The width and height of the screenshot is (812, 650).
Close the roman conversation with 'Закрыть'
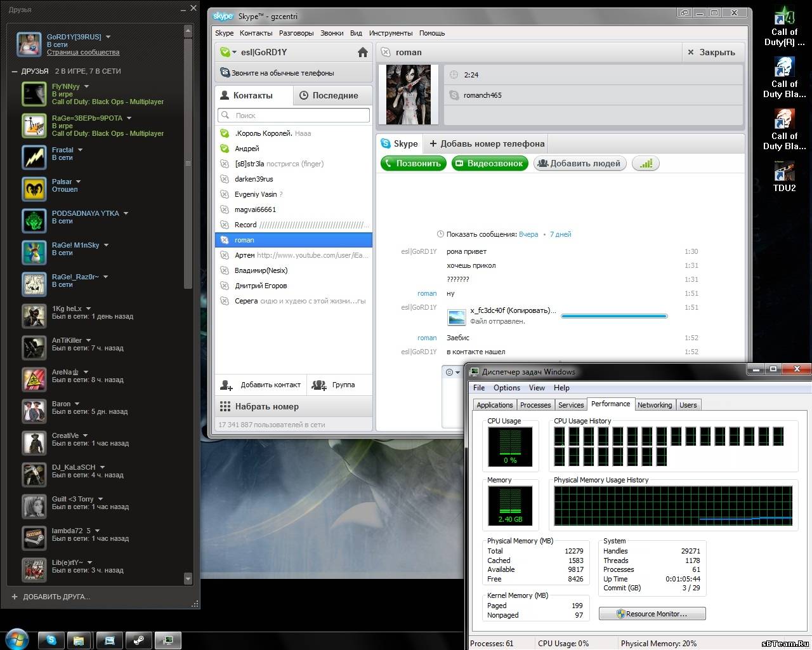click(x=711, y=52)
